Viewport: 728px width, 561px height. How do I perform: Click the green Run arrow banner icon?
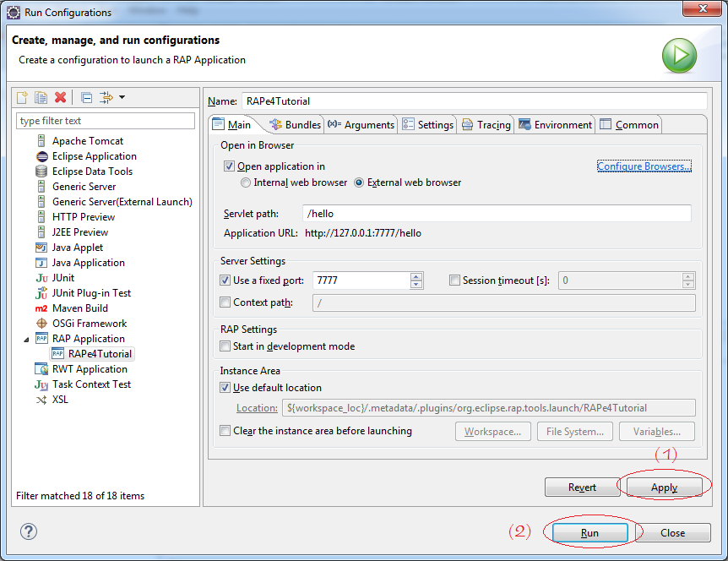(679, 55)
